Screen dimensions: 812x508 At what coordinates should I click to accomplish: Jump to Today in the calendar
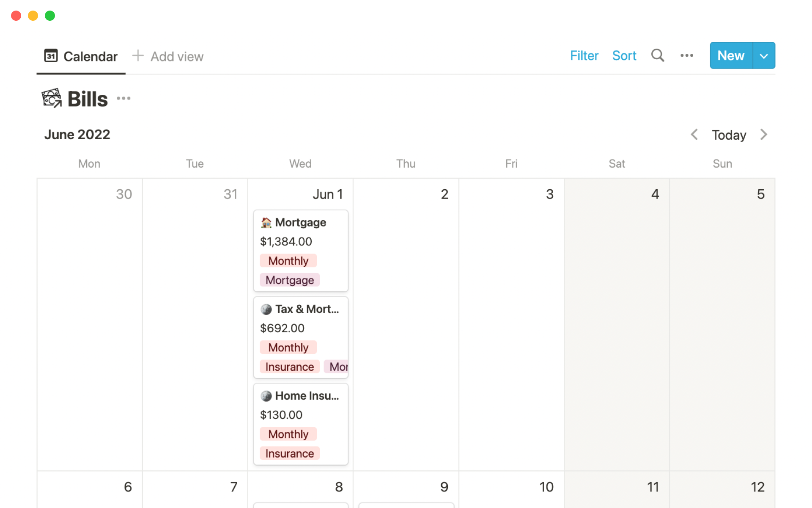728,135
